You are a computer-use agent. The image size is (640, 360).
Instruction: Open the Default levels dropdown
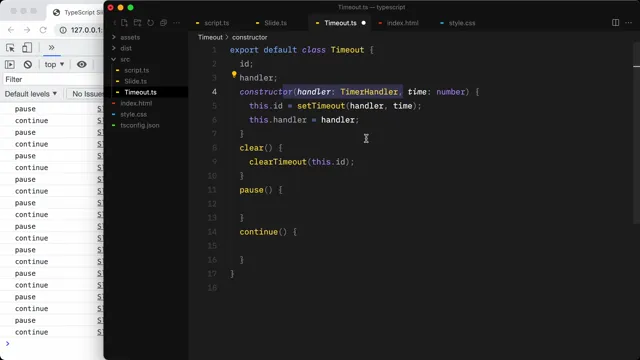[x=31, y=94]
